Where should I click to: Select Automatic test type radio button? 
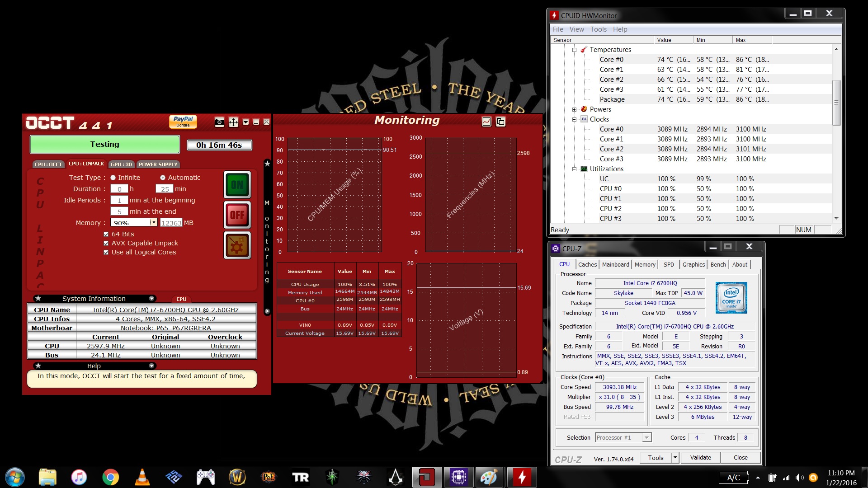coord(163,178)
